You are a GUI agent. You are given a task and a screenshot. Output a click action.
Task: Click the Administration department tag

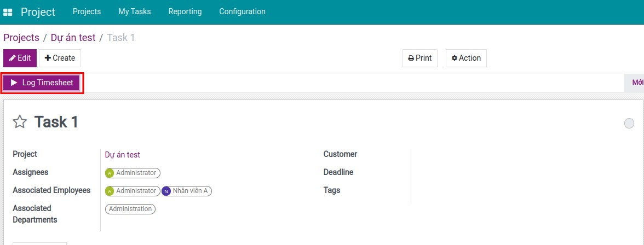pyautogui.click(x=130, y=209)
